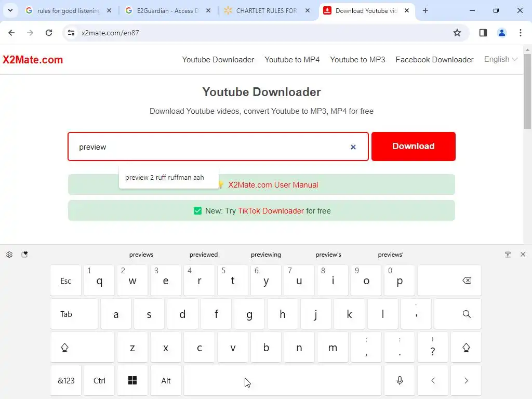Switch to CHARTLET RULES FOR tab

coord(267,10)
